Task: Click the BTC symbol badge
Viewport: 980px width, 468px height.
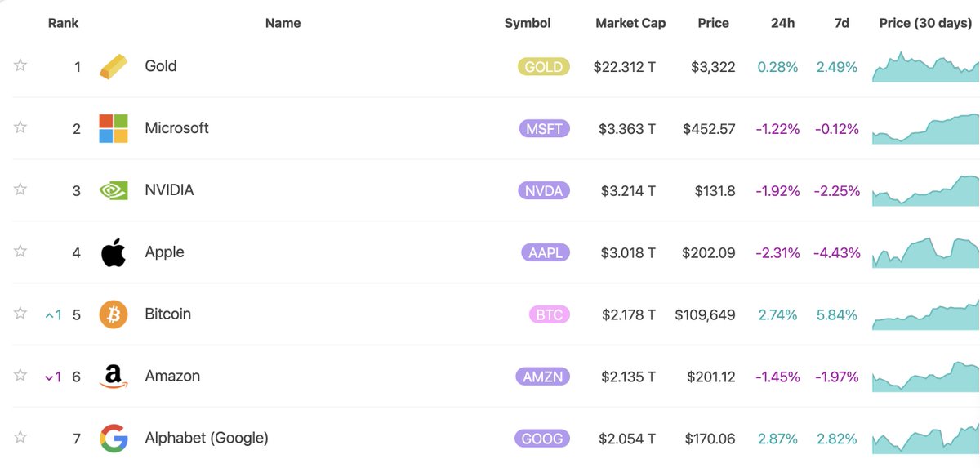Action: pos(550,315)
